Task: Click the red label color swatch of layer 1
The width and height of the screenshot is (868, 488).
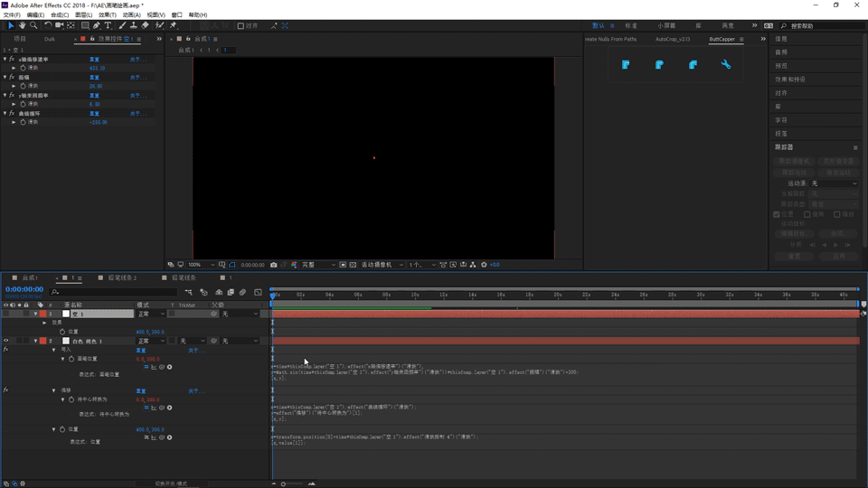Action: tap(43, 314)
